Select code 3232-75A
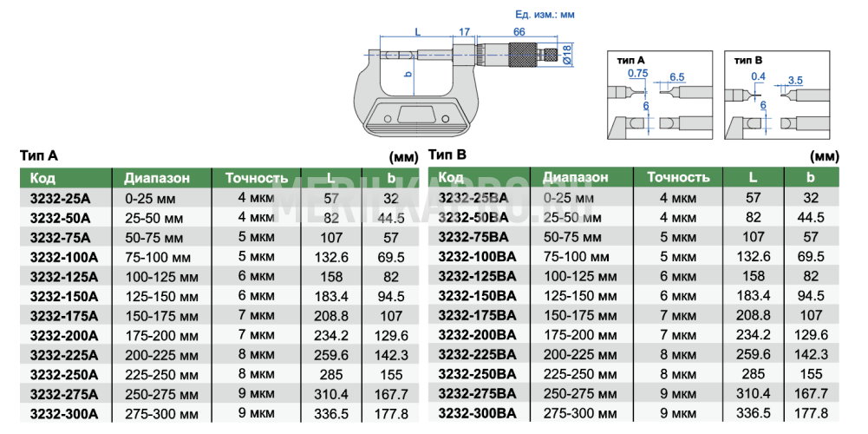The width and height of the screenshot is (868, 434). point(60,238)
